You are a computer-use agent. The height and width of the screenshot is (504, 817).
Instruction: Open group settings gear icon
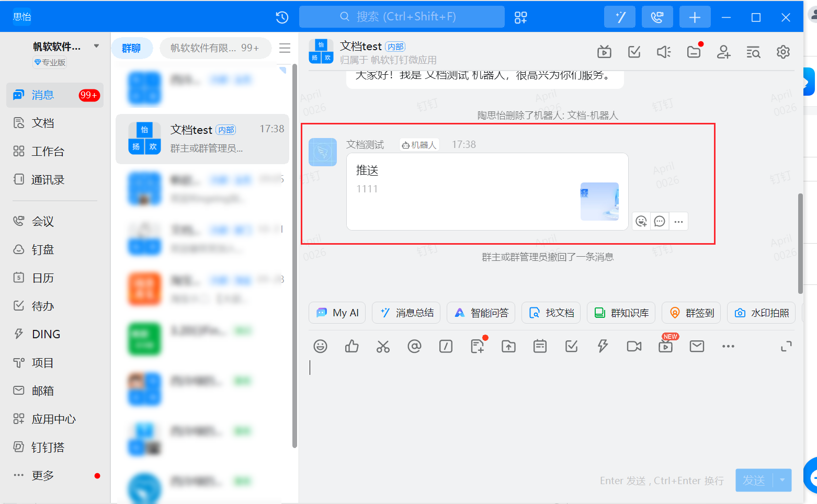(783, 52)
